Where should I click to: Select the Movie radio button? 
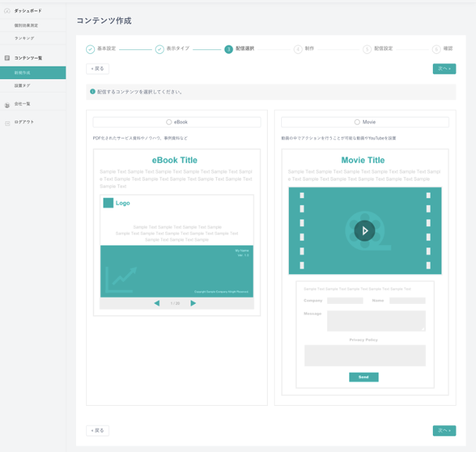(x=357, y=122)
